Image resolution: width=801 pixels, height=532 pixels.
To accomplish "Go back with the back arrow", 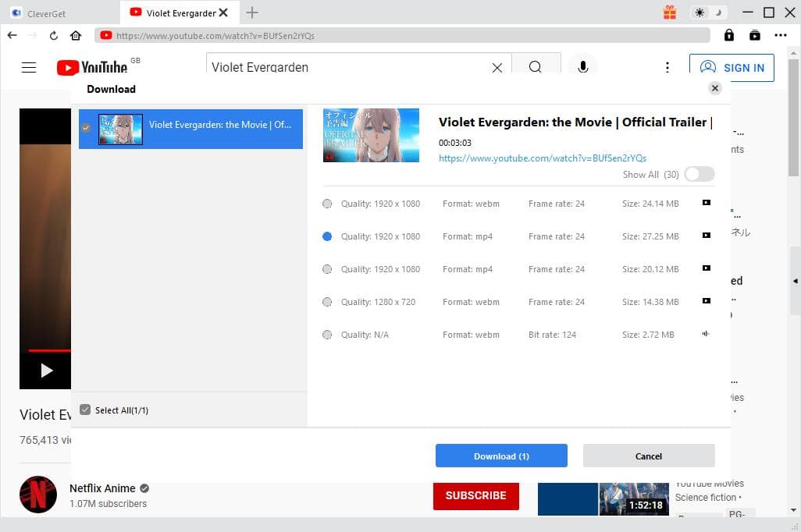I will pyautogui.click(x=12, y=35).
